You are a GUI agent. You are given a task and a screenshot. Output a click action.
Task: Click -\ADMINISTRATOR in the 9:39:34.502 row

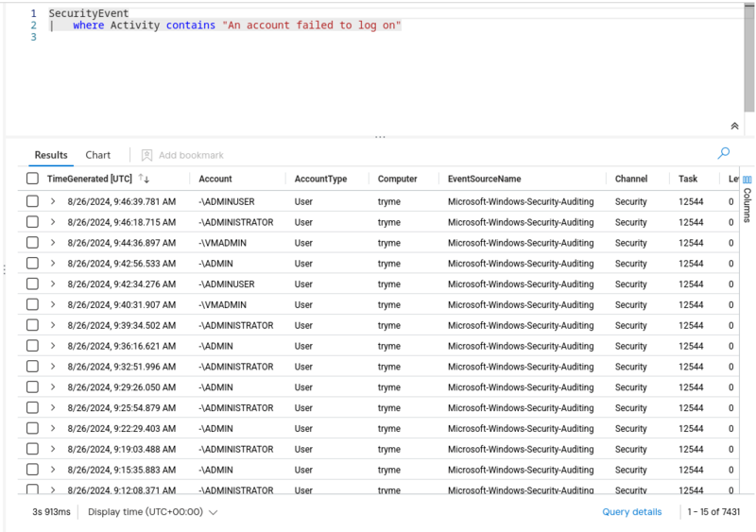tap(235, 326)
